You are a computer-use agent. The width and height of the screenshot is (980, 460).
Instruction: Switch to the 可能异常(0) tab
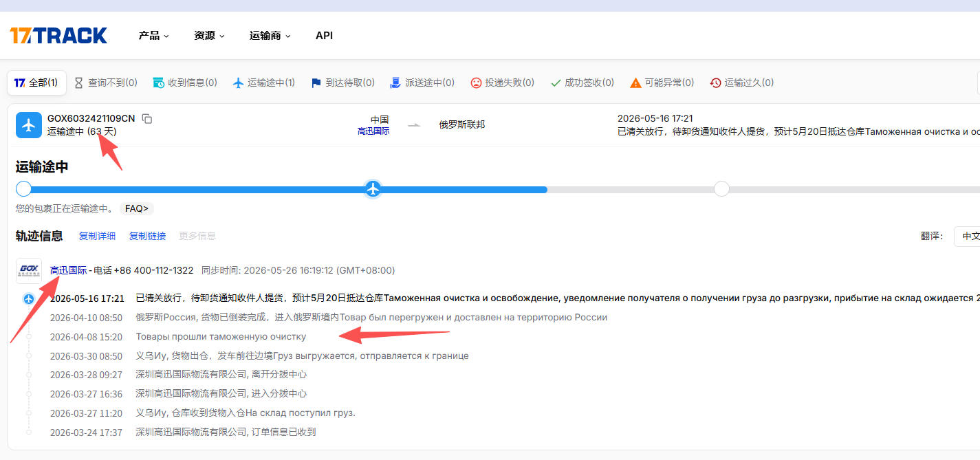(x=662, y=83)
